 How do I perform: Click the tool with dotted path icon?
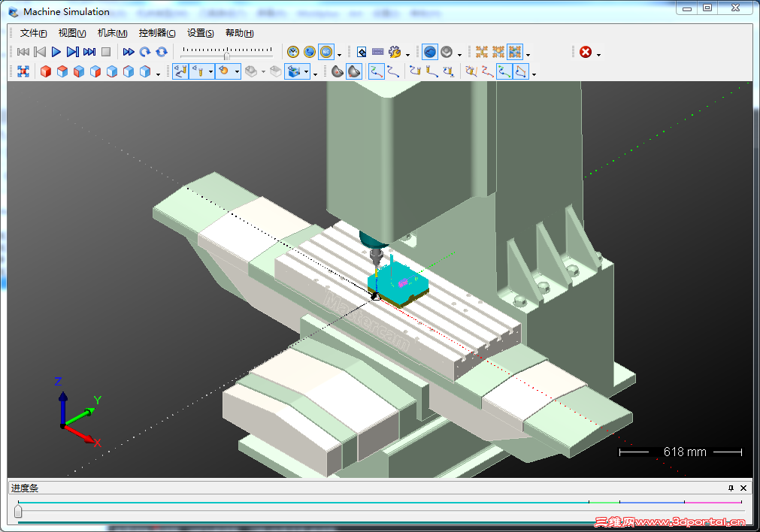[449, 71]
